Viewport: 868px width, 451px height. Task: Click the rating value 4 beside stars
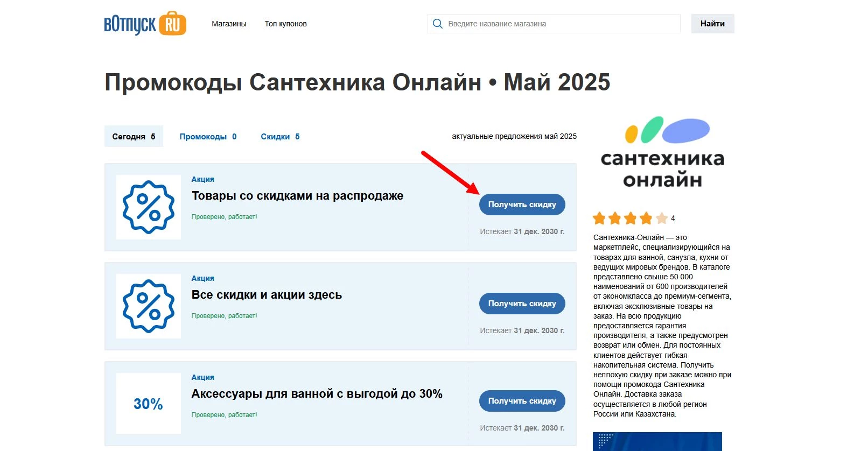(673, 218)
